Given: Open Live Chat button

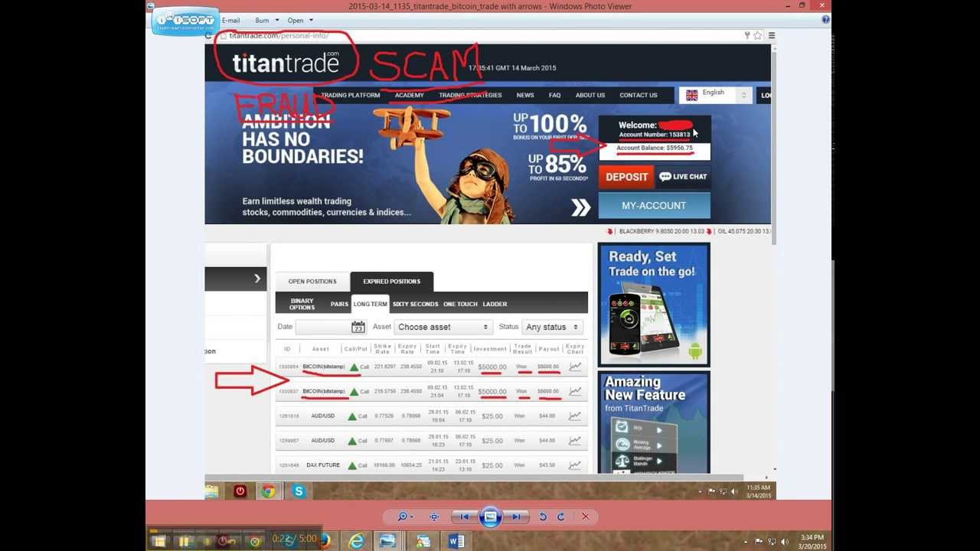Looking at the screenshot, I should (x=682, y=177).
